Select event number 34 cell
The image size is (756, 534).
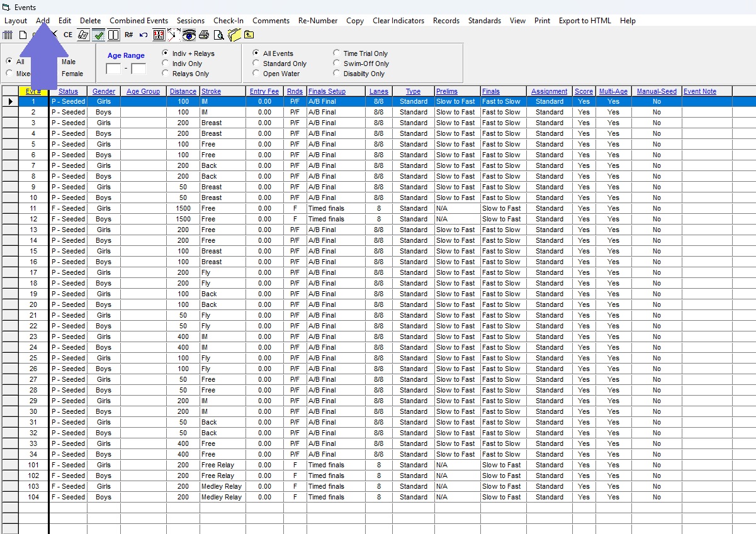click(x=33, y=454)
